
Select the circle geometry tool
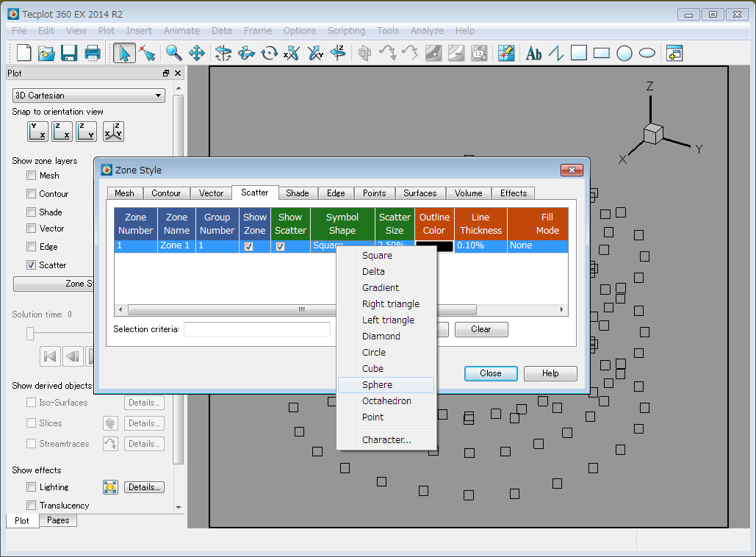coord(624,53)
